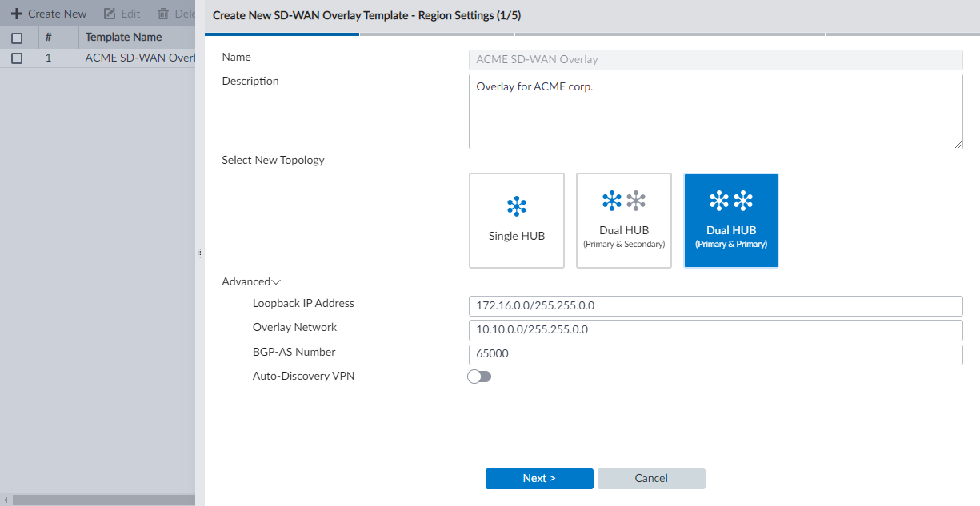980x506 pixels.
Task: Click the # column header
Action: pyautogui.click(x=48, y=37)
